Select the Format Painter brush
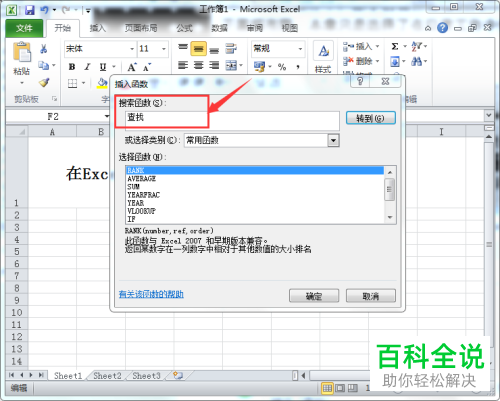Image resolution: width=500 pixels, height=401 pixels. 44,82
